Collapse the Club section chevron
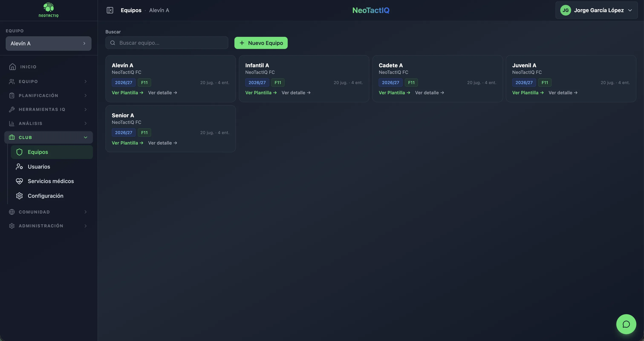 (x=85, y=137)
